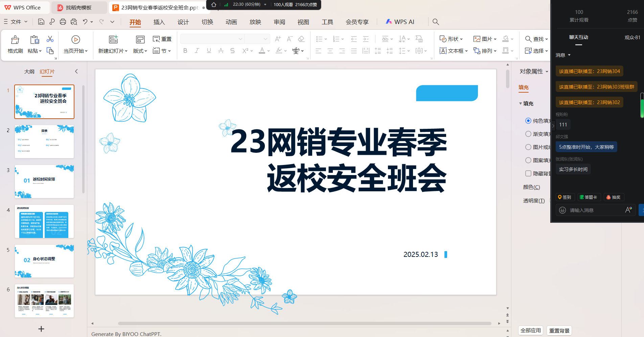
Task: Toggle the hide background graphics checkbox
Action: (528, 173)
